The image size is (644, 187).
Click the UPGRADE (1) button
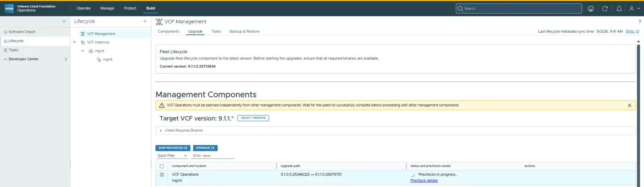pos(205,148)
